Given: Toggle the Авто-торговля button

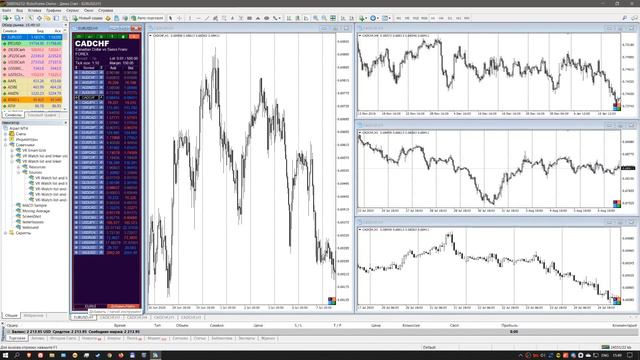Looking at the screenshot, I should (147, 18).
